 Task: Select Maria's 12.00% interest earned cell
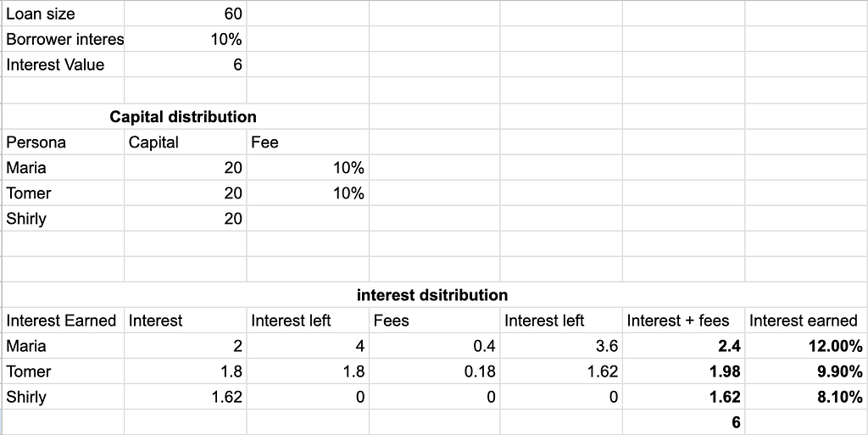(806, 346)
